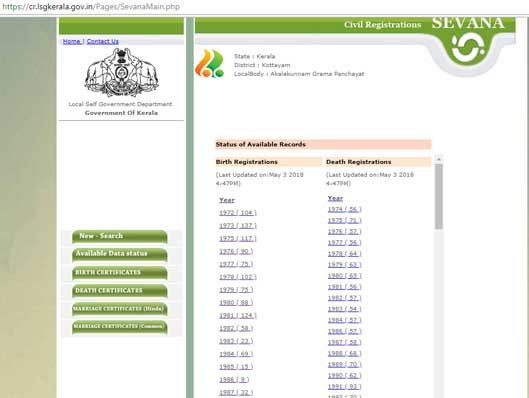Open death registrations for year 1991
Image resolution: width=529 pixels, height=398 pixels.
point(344,387)
